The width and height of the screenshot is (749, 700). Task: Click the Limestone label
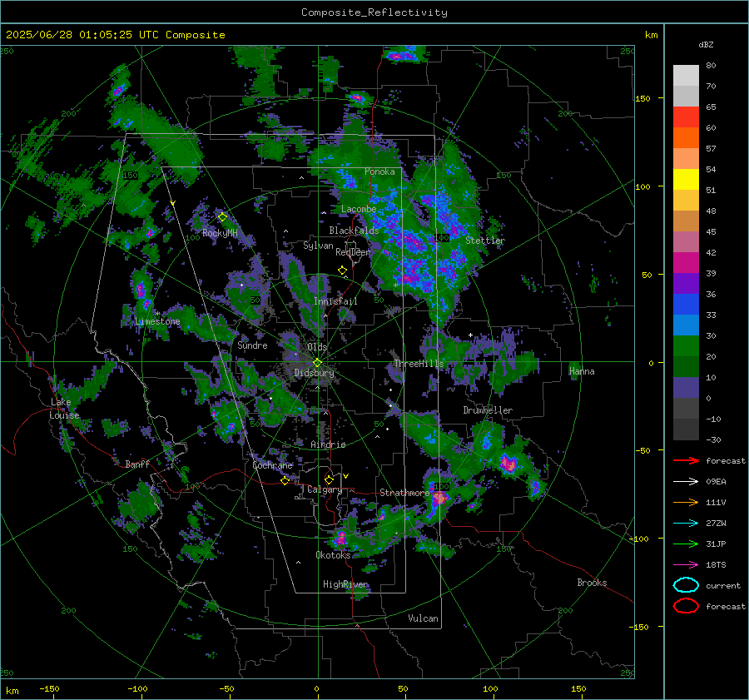click(x=157, y=321)
